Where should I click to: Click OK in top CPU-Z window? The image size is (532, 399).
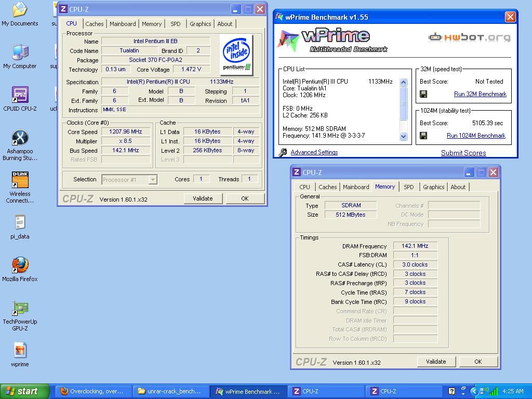tap(245, 198)
